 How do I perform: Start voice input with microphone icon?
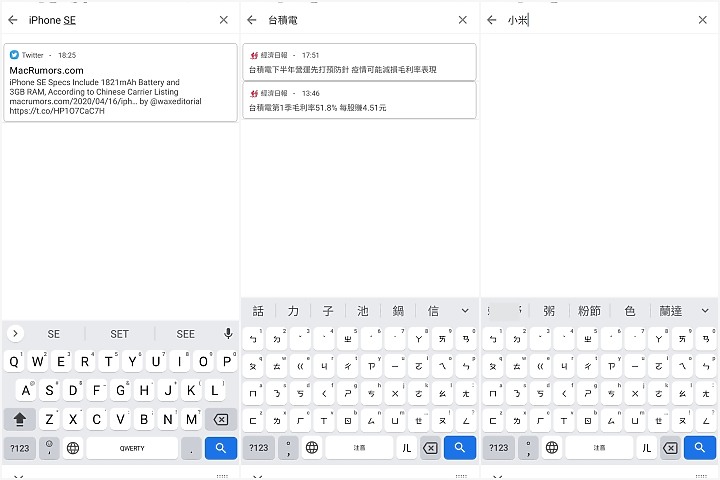(228, 333)
